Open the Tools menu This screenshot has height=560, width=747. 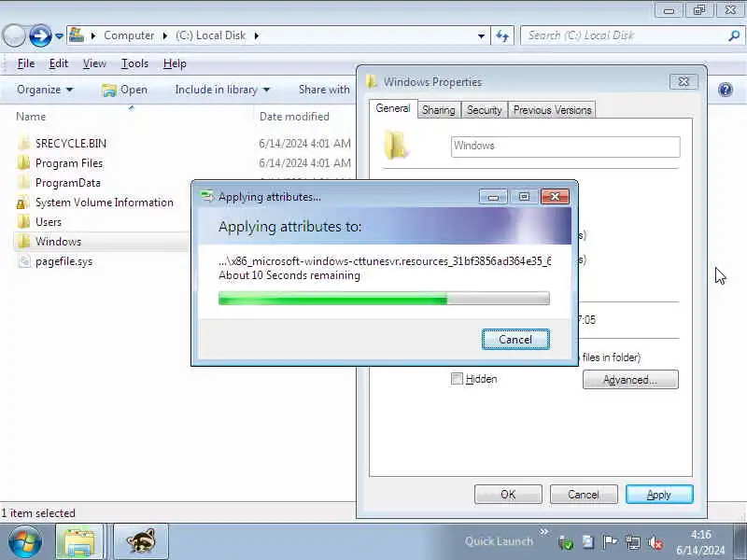134,63
